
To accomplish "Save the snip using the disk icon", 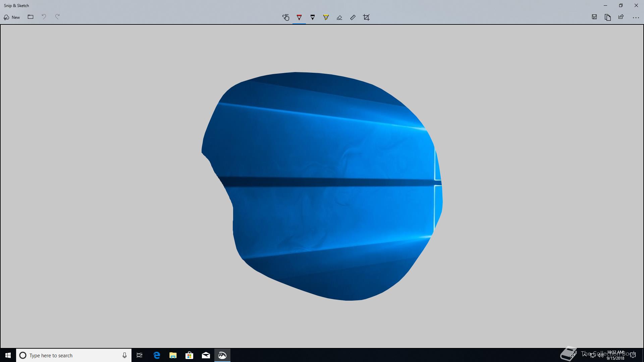I will [594, 17].
